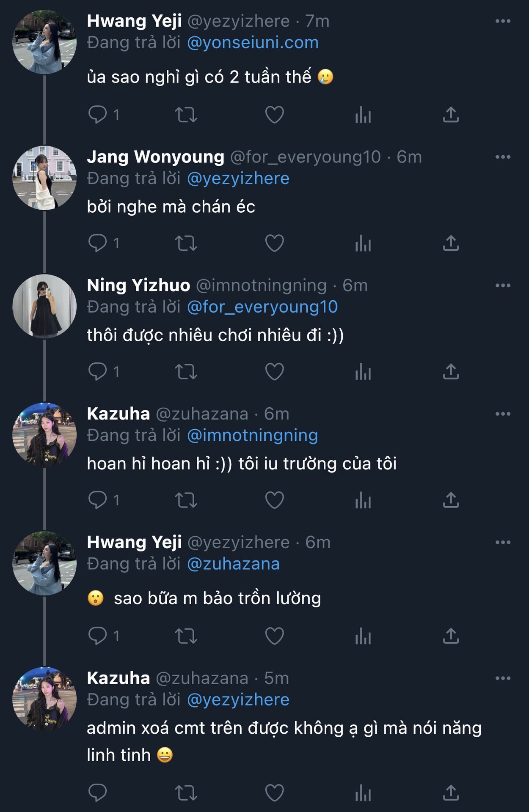Open Ning Yizhuo's avatar
Image resolution: width=529 pixels, height=812 pixels.
coord(44,306)
